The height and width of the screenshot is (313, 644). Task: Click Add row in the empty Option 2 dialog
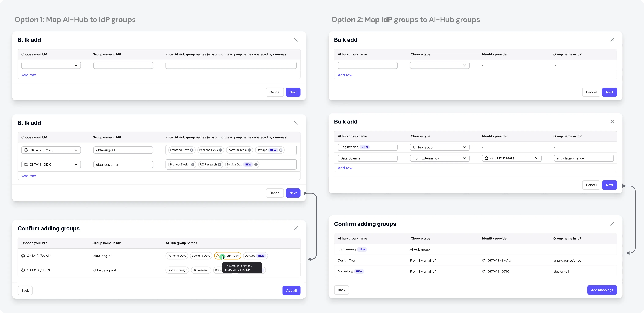coord(345,75)
